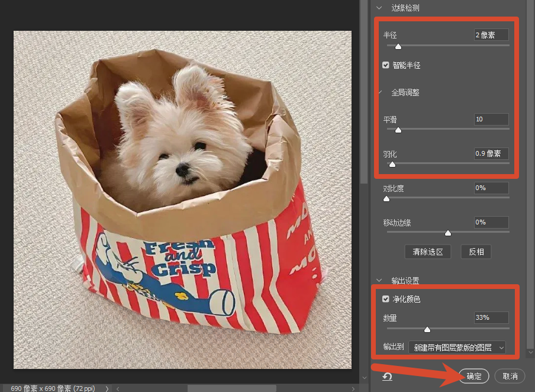Click the 移动边缘 value field

491,222
